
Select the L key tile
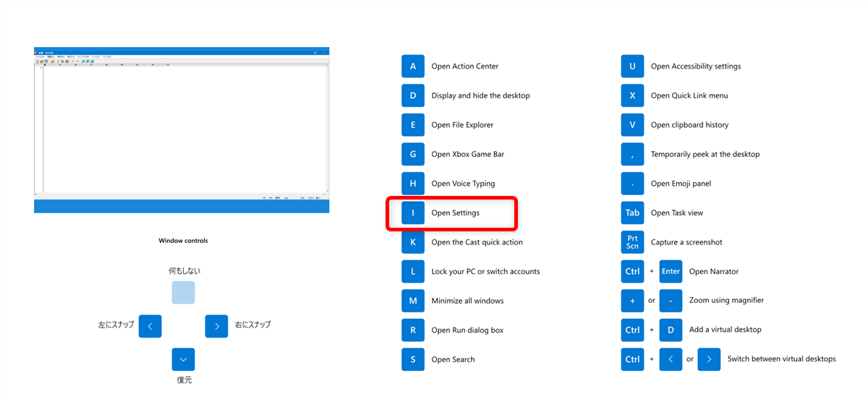click(x=413, y=271)
